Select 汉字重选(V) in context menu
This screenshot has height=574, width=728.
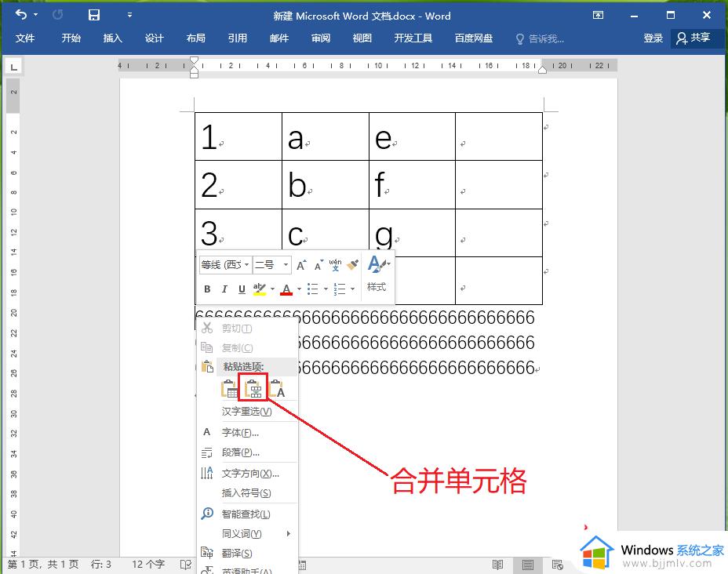[246, 412]
